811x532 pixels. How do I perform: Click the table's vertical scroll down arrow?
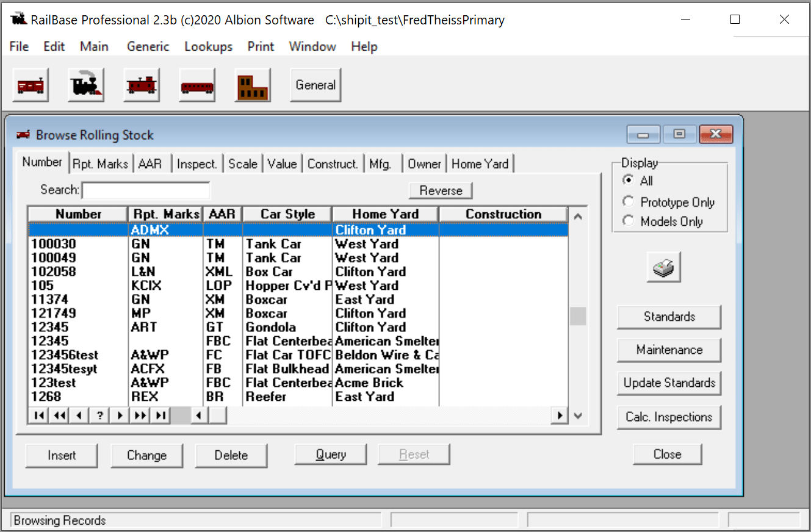point(578,415)
